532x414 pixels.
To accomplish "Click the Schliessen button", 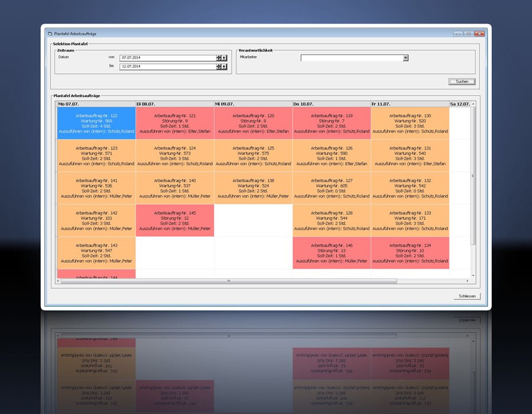I will 467,296.
